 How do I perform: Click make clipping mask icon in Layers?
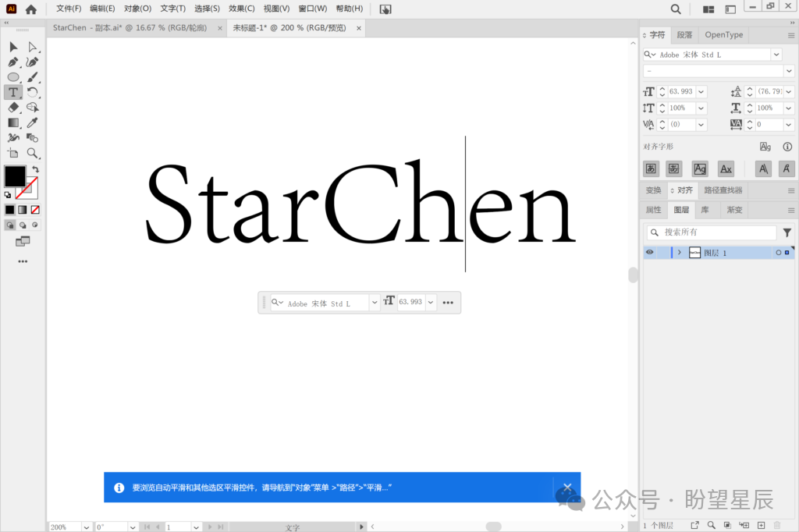pyautogui.click(x=728, y=526)
